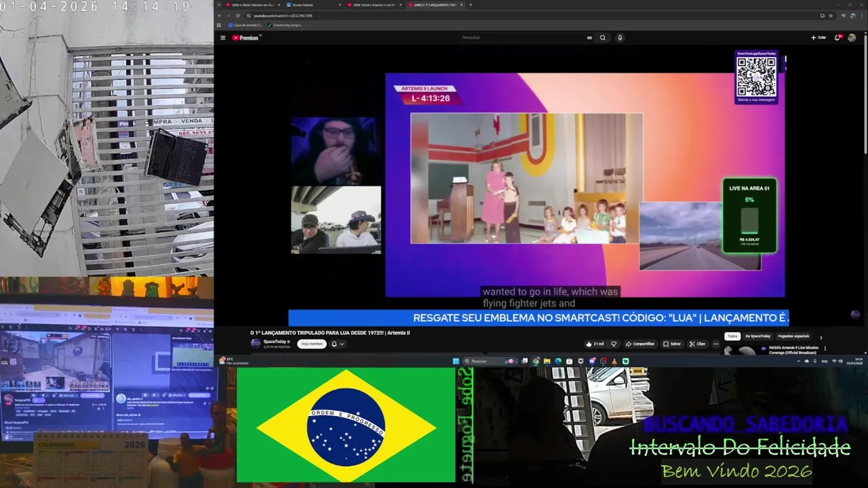Image resolution: width=868 pixels, height=488 pixels.
Task: Click the video title O 1º Lançamento Tripulado
Action: tap(330, 333)
